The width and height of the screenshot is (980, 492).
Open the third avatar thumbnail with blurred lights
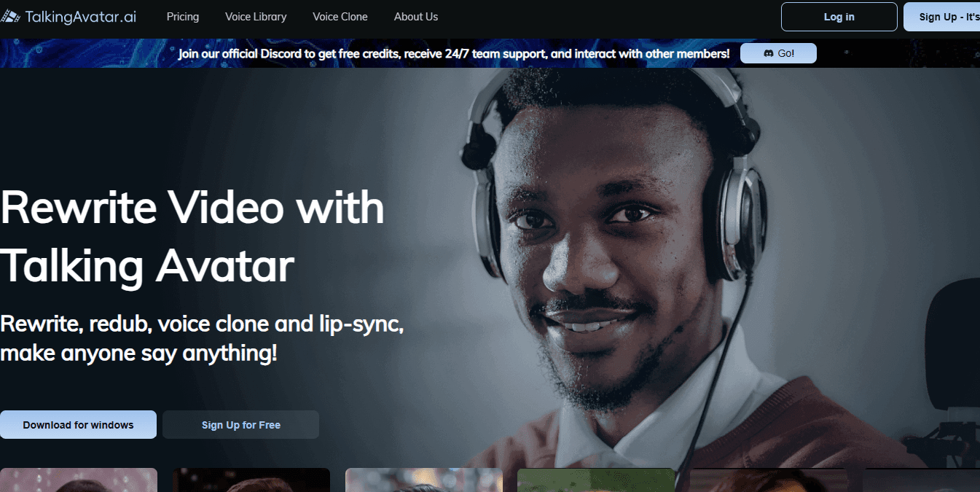click(423, 480)
